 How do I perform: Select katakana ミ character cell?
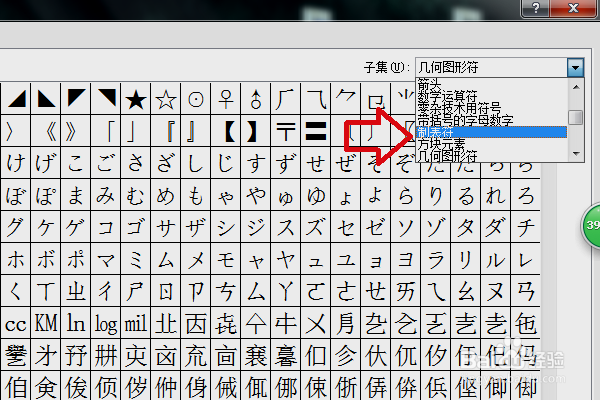click(136, 260)
